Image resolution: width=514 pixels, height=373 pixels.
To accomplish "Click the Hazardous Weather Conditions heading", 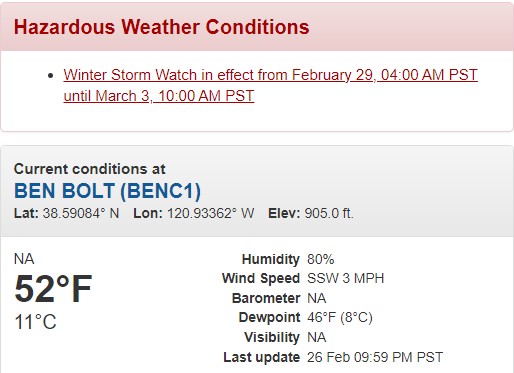I will (161, 27).
